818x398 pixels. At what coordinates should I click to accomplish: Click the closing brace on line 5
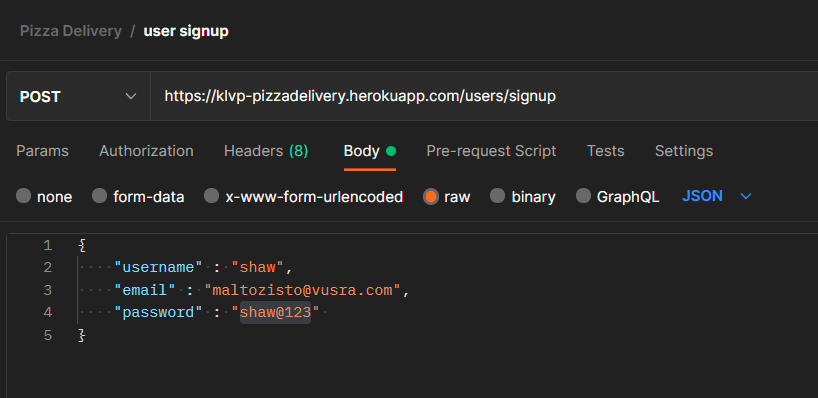tap(81, 335)
